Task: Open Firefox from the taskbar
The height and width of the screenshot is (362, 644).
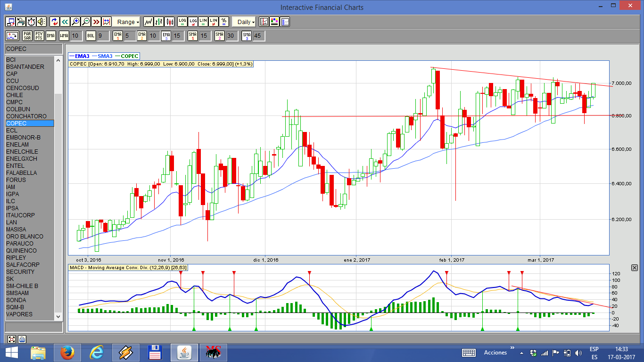Action: pos(67,352)
